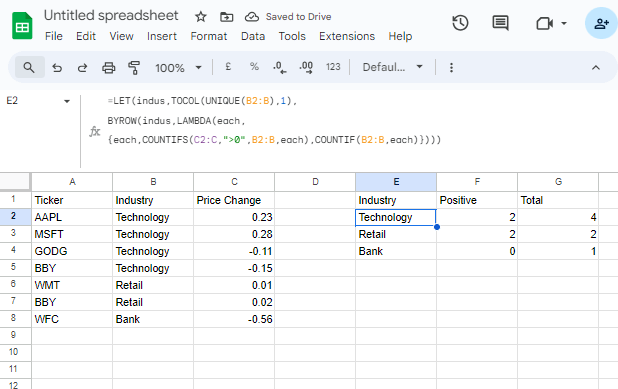Rename the Untitled spreadsheet title
The height and width of the screenshot is (389, 618).
tap(111, 15)
